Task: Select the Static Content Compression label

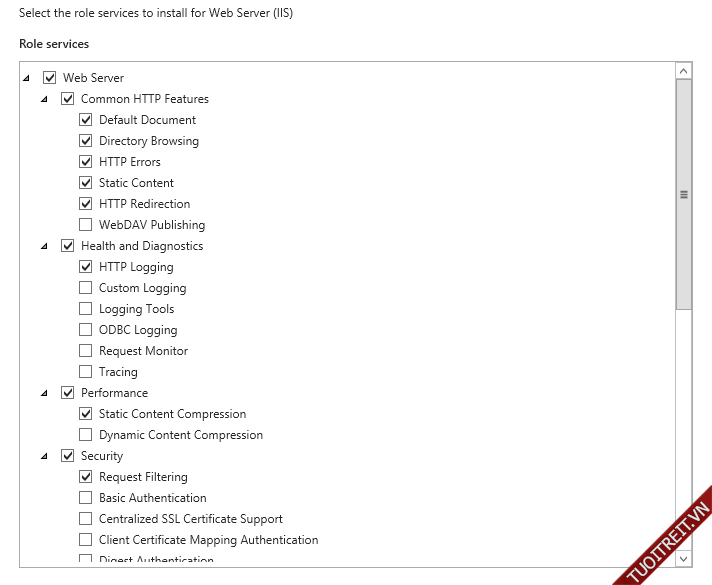Action: (172, 414)
